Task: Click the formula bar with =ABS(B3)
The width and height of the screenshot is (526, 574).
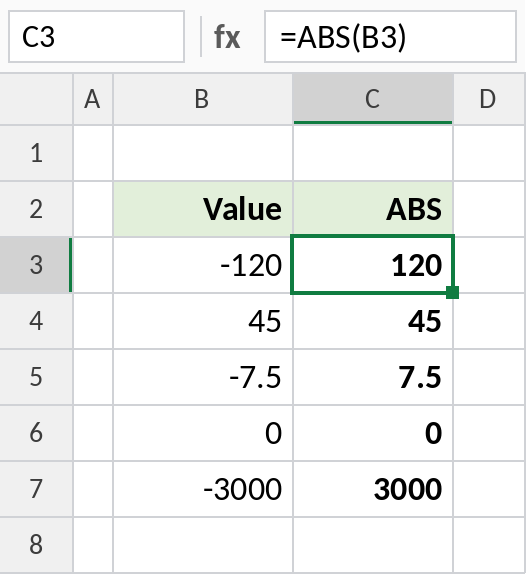Action: [390, 37]
